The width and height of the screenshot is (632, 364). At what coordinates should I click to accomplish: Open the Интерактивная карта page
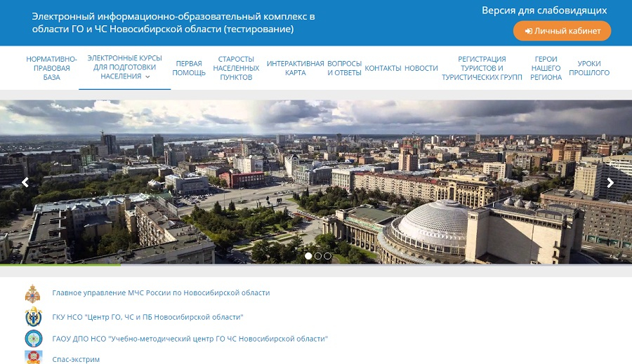[295, 68]
